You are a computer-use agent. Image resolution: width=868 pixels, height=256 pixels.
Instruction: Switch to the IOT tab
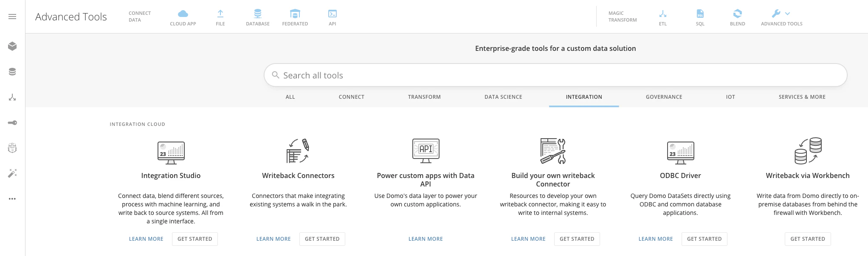coord(730,97)
